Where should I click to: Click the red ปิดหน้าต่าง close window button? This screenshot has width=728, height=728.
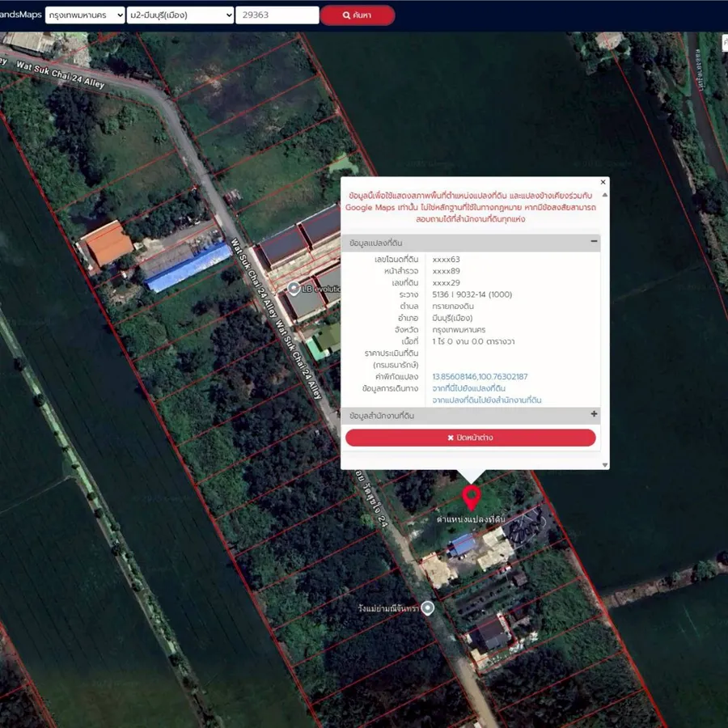470,438
